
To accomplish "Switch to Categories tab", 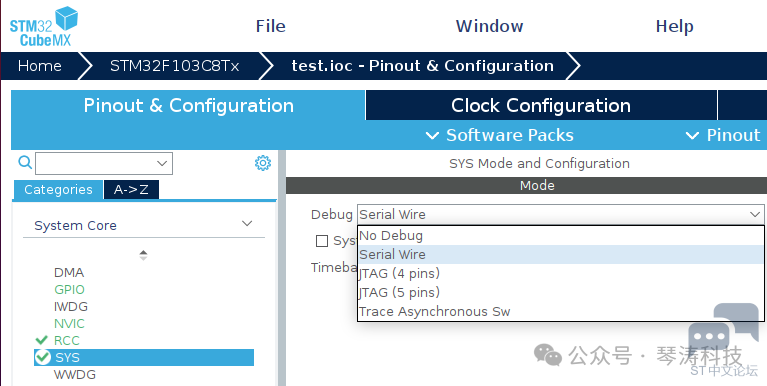I will [x=58, y=190].
